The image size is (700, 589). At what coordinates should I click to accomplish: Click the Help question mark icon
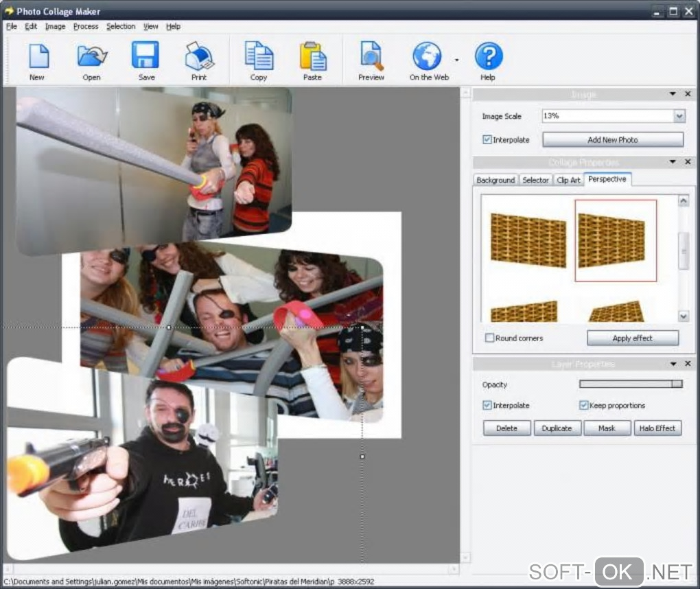coord(488,56)
